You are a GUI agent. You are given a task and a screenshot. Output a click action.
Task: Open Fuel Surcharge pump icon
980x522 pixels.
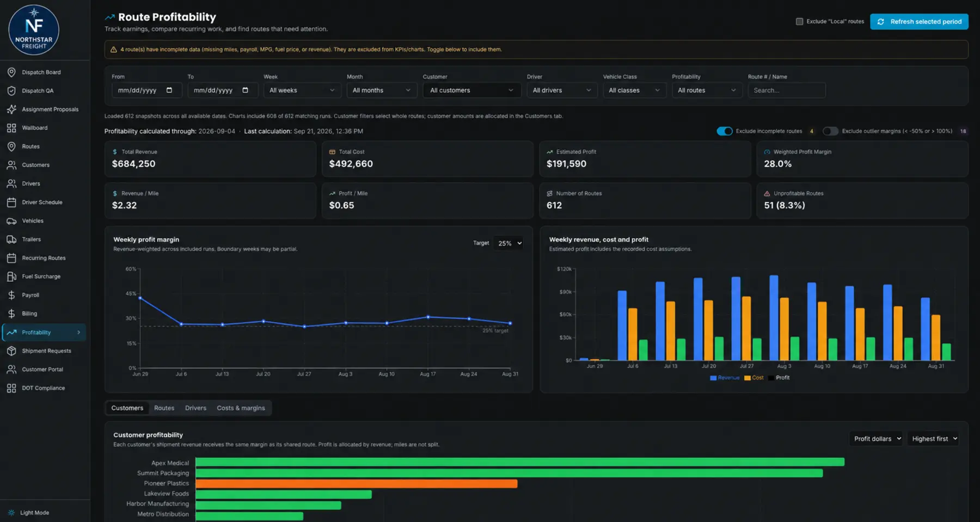[11, 277]
